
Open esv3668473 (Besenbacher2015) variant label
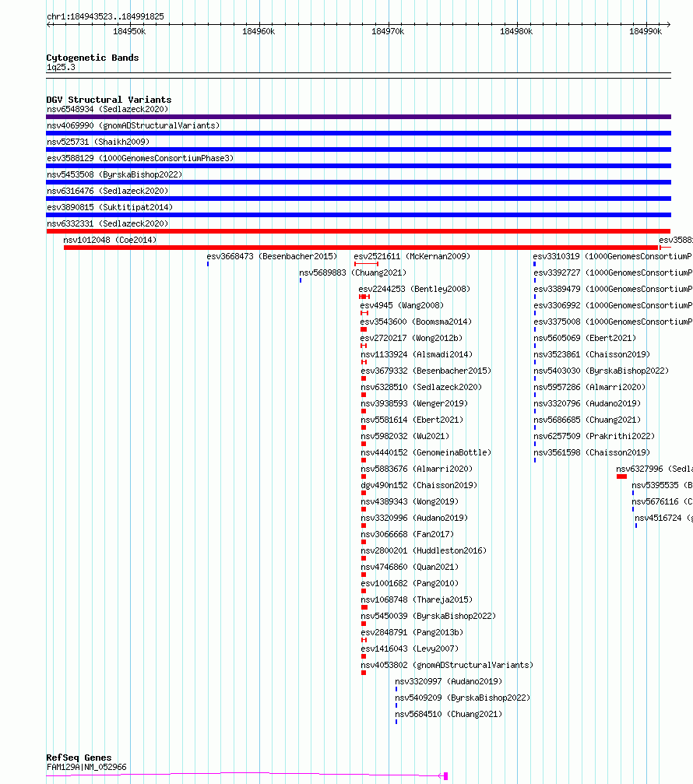point(272,256)
